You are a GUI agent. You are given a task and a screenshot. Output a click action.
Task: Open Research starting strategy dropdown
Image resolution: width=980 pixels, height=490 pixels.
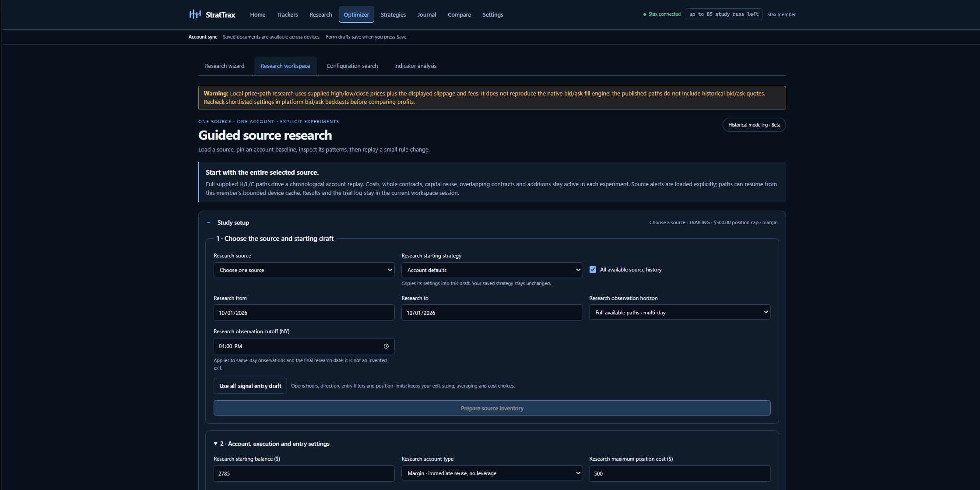click(x=492, y=270)
